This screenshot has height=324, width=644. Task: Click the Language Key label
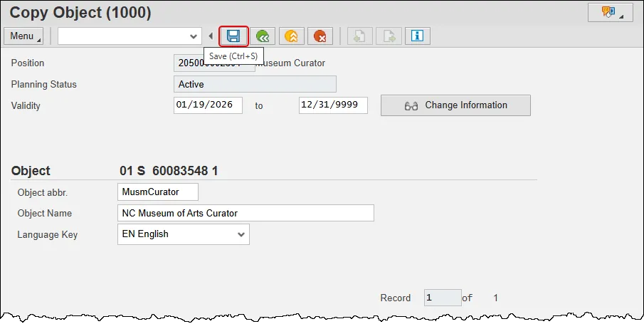(47, 235)
